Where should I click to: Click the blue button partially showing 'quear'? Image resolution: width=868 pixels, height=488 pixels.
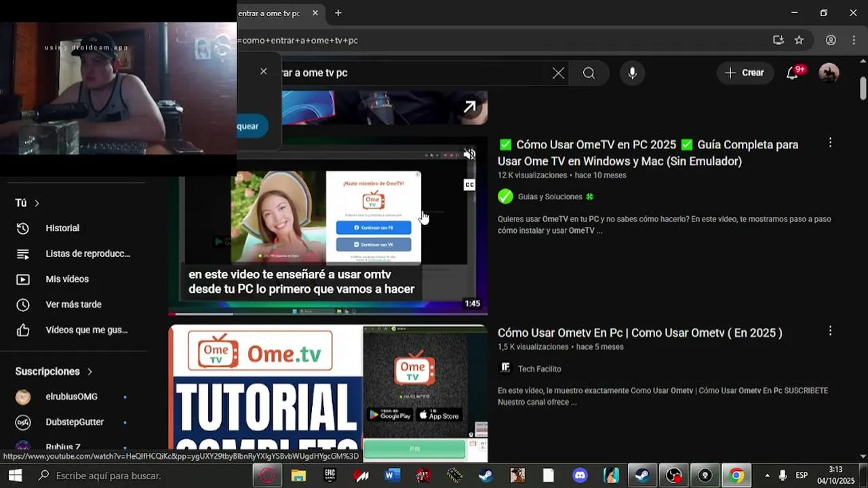click(252, 126)
